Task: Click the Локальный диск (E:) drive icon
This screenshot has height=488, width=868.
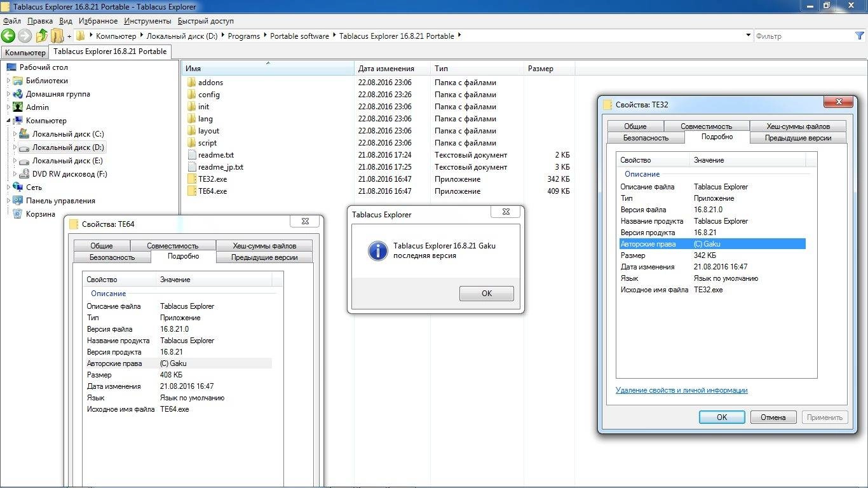Action: click(25, 161)
